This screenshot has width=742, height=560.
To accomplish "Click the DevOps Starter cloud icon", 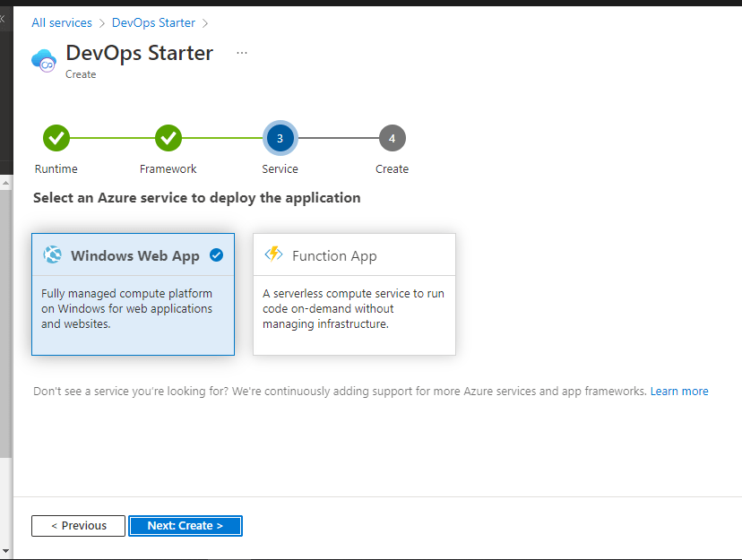I will 44,60.
